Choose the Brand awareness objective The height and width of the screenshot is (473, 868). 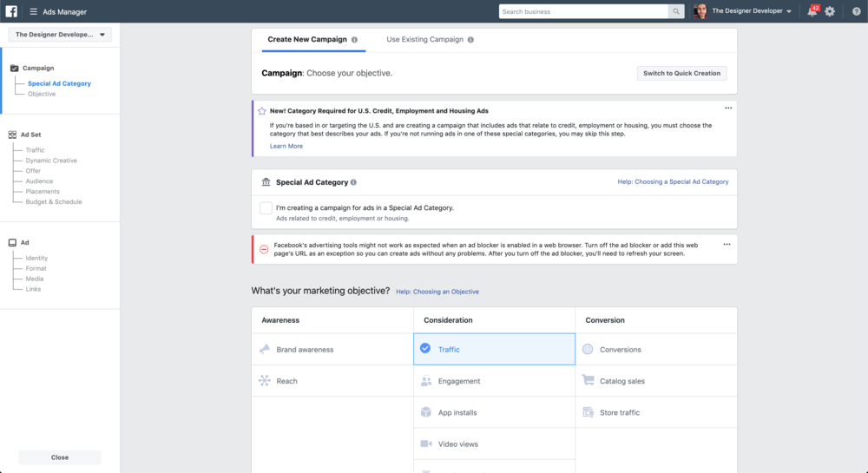click(332, 349)
